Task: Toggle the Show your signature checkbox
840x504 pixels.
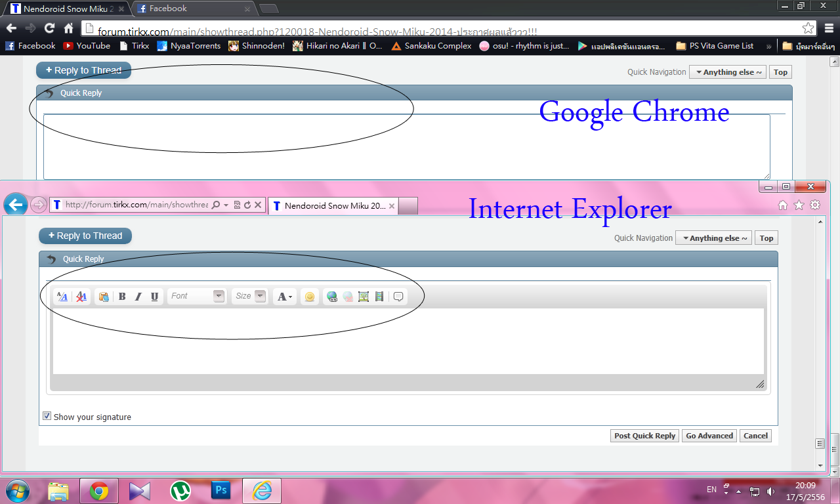Action: (x=47, y=416)
